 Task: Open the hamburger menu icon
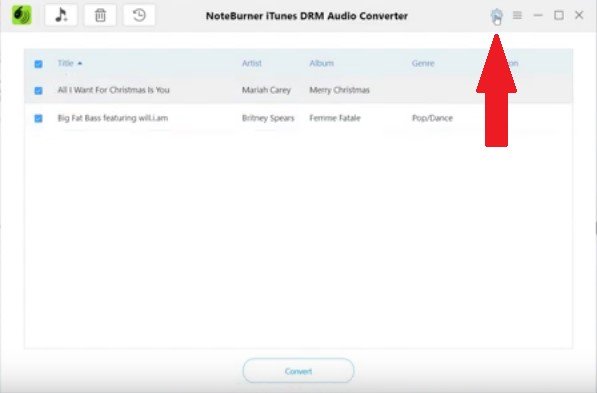pos(517,15)
